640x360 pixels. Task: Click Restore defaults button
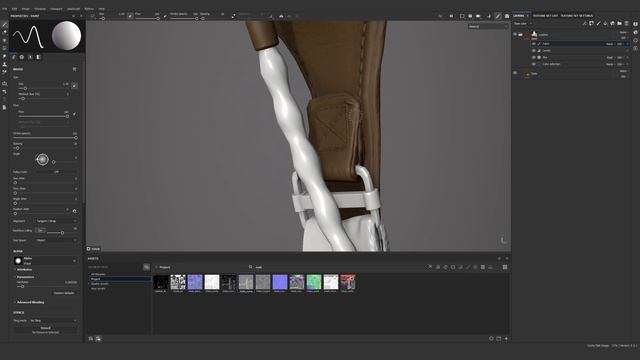pyautogui.click(x=64, y=293)
